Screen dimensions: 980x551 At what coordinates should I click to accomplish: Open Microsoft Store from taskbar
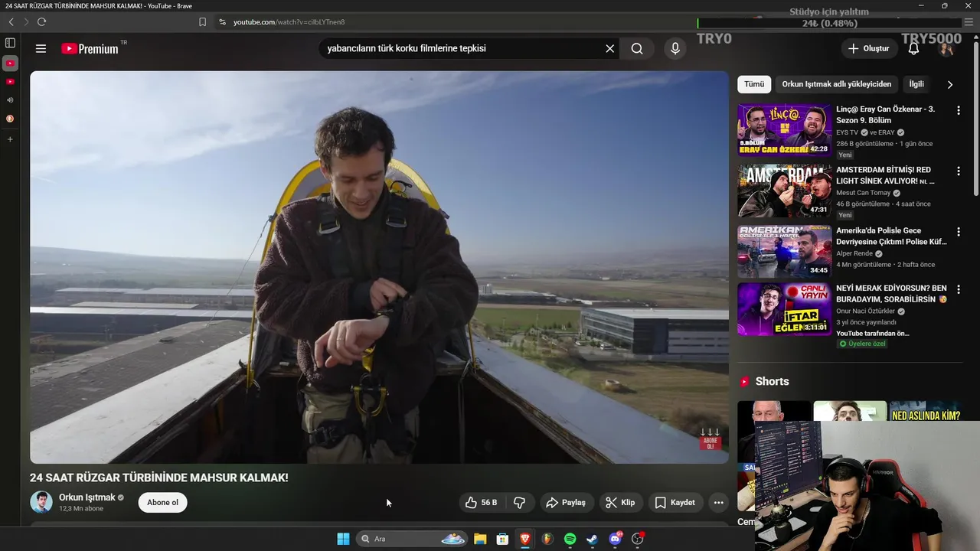tap(502, 539)
